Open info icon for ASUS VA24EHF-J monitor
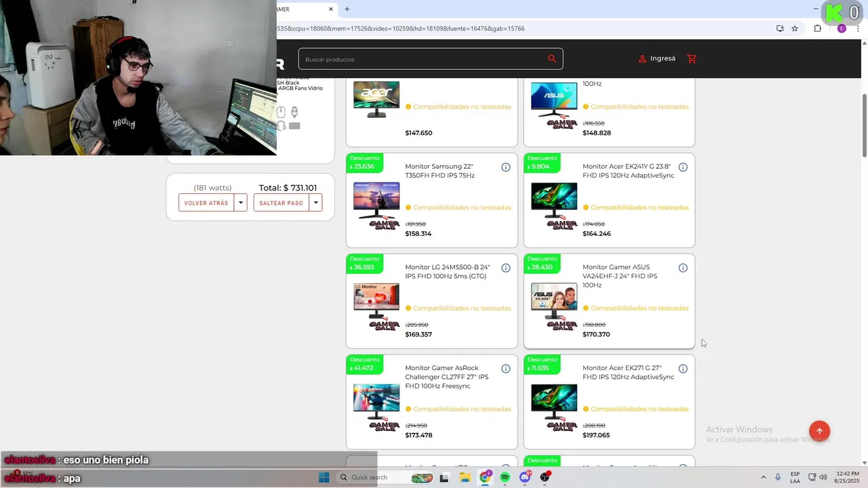 tap(683, 268)
